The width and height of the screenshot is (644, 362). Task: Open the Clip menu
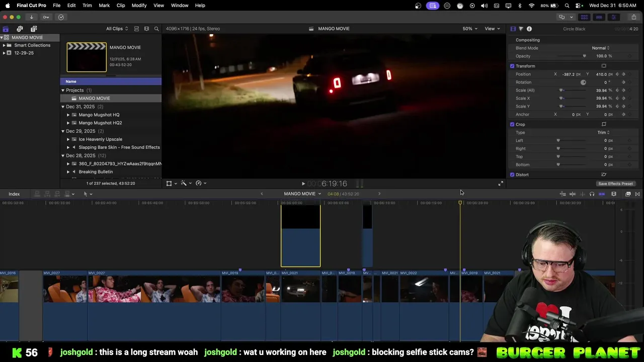tap(121, 6)
